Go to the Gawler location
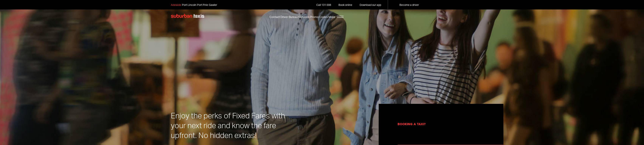The height and width of the screenshot is (145, 644). point(213,5)
